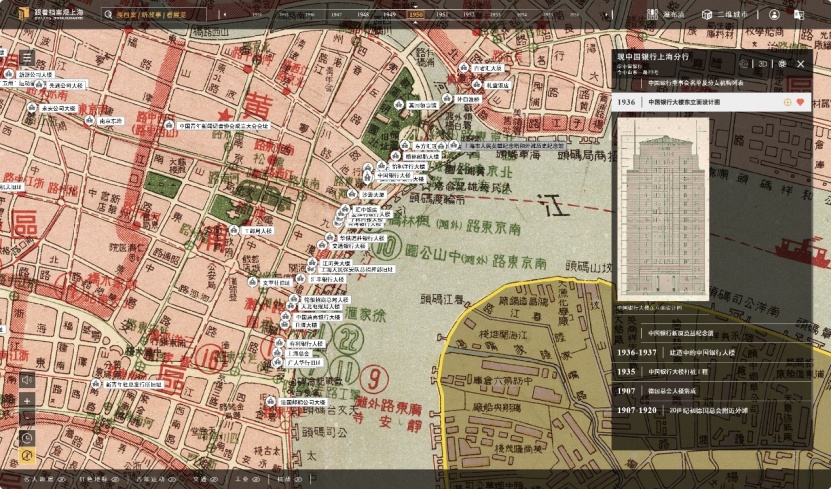Image resolution: width=831 pixels, height=489 pixels.
Task: Open 瀑布流 waterfall view
Action: [665, 14]
